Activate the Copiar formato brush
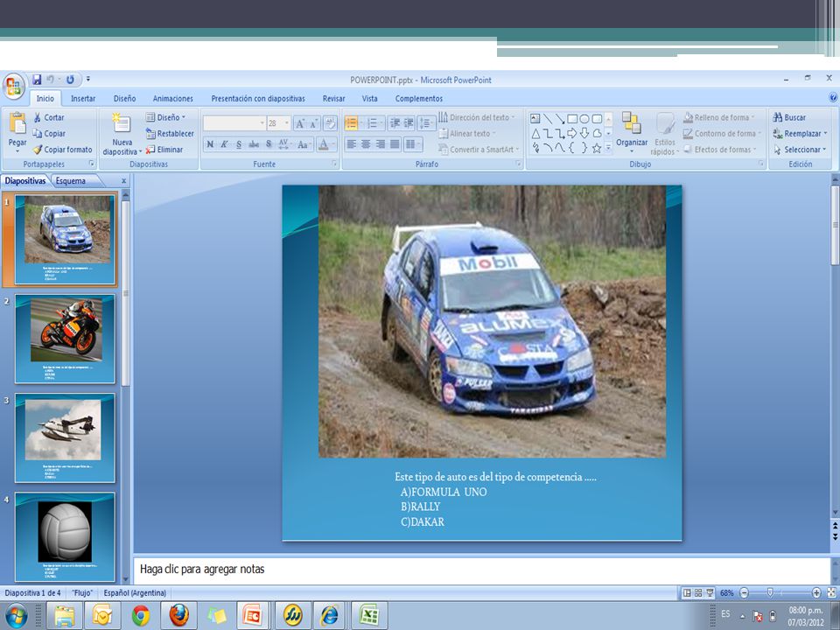Screen dimensions: 840x630 click(62, 150)
